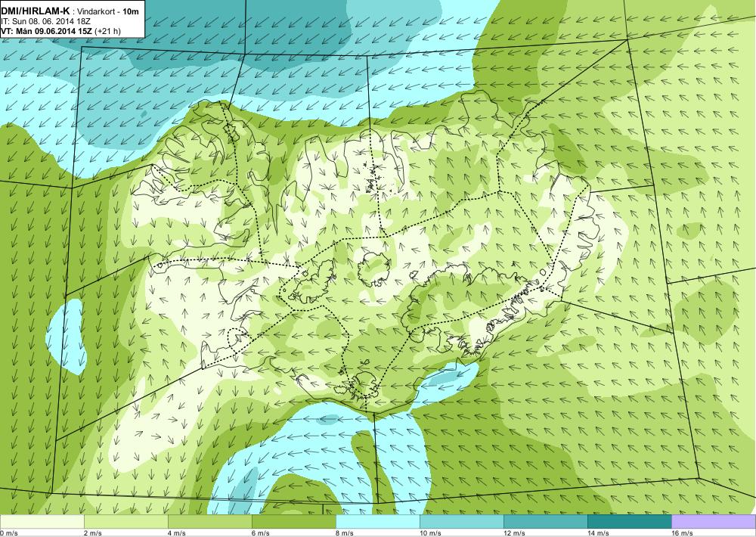Click the '14 m/s' legend label
Viewport: 756px width, 537px height.
(598, 532)
